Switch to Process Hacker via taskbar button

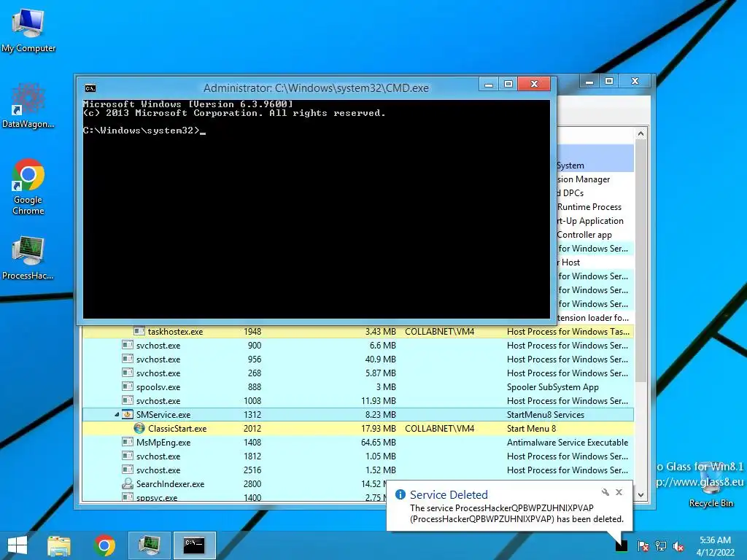(149, 545)
